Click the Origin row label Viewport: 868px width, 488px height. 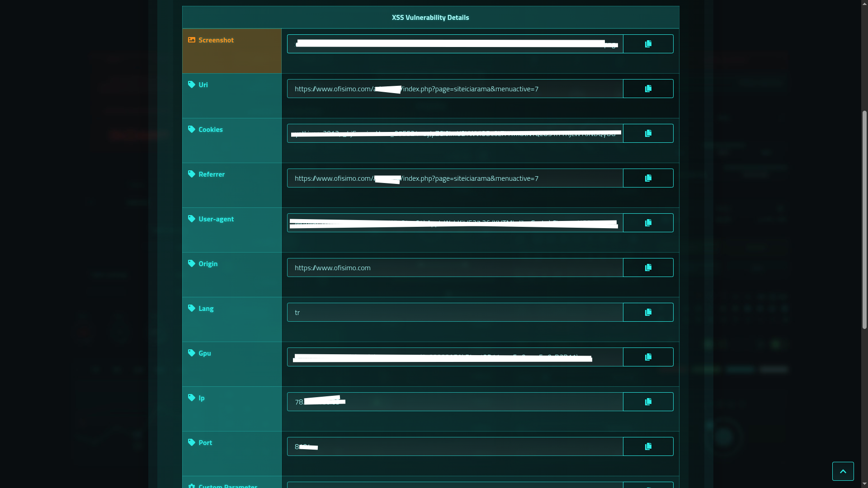[208, 263]
